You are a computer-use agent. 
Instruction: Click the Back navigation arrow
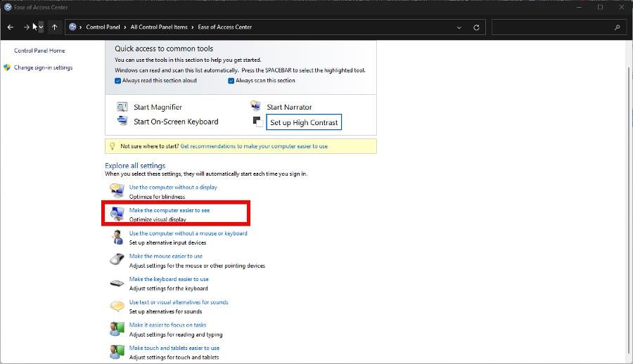click(x=11, y=27)
